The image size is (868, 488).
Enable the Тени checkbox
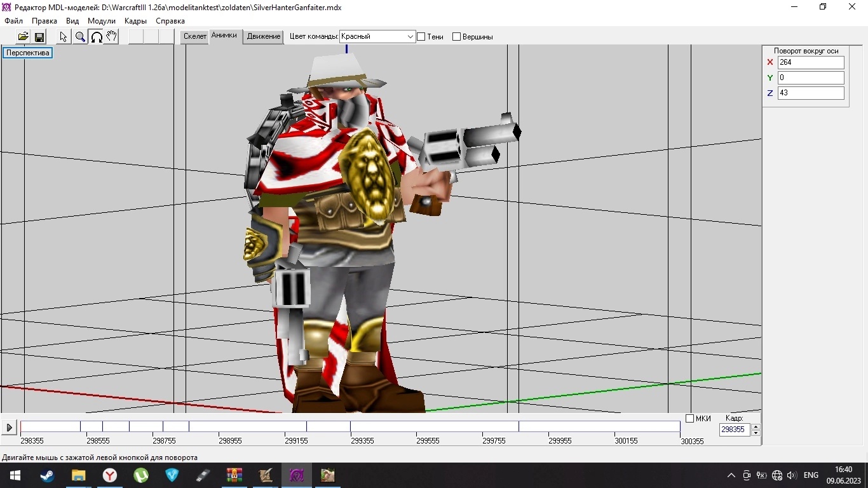(421, 37)
